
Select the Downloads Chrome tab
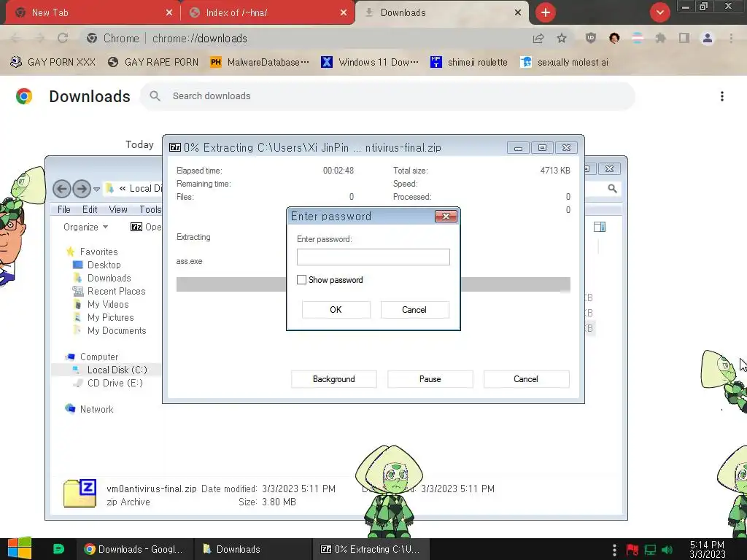442,13
